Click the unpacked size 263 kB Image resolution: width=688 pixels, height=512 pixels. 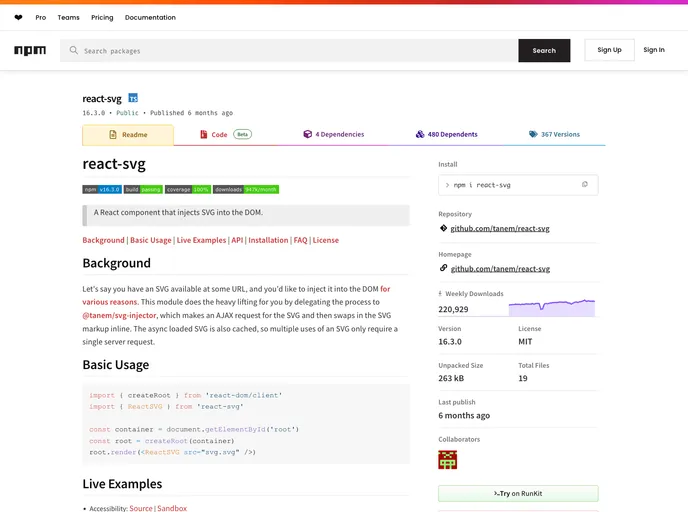451,378
